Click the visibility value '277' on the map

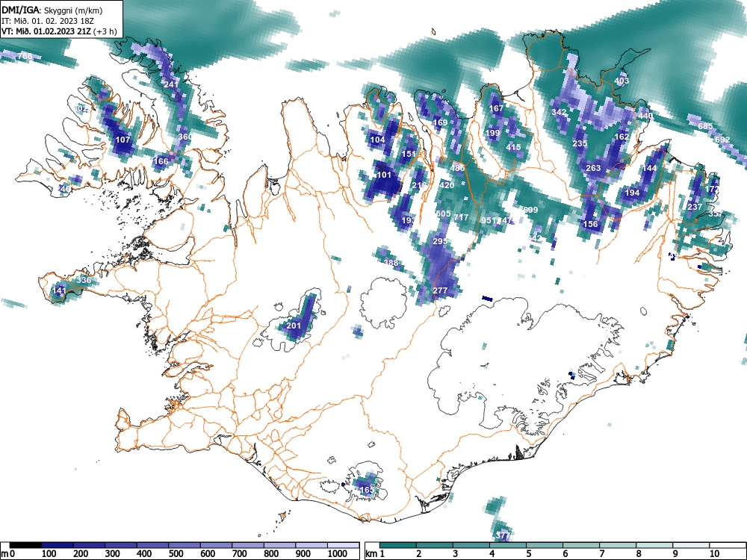(x=440, y=290)
